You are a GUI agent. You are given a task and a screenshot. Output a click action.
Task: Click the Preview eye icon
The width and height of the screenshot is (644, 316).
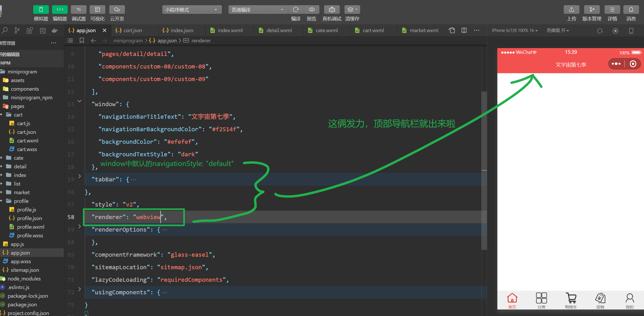click(312, 10)
